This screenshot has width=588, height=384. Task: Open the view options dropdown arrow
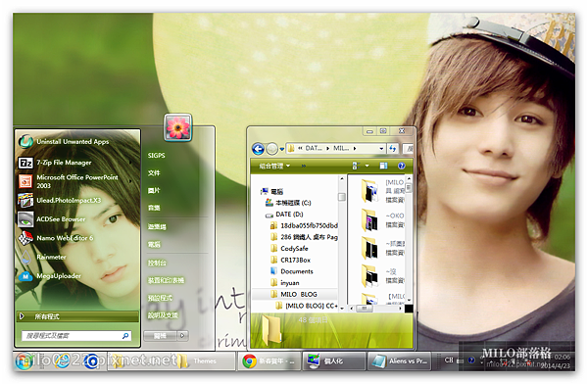pyautogui.click(x=367, y=166)
